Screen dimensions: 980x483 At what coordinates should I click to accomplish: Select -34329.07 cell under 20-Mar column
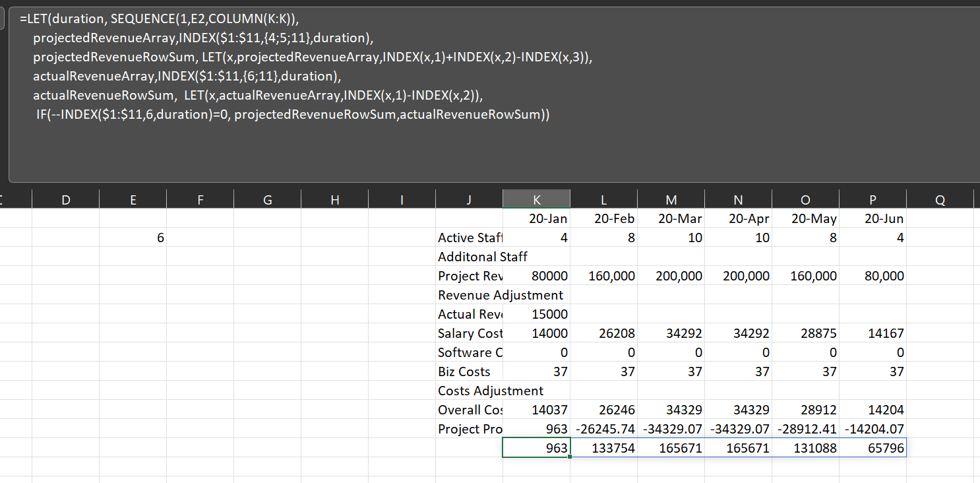(671, 429)
